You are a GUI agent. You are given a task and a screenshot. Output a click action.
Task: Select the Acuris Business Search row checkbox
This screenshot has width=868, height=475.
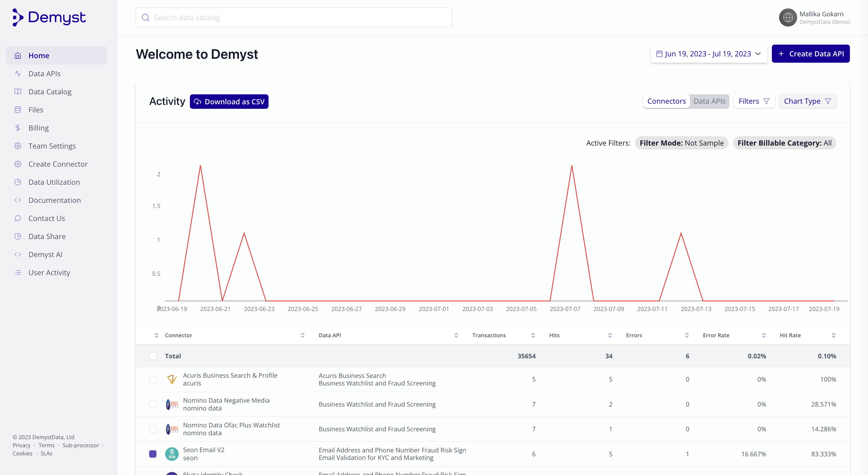point(153,379)
